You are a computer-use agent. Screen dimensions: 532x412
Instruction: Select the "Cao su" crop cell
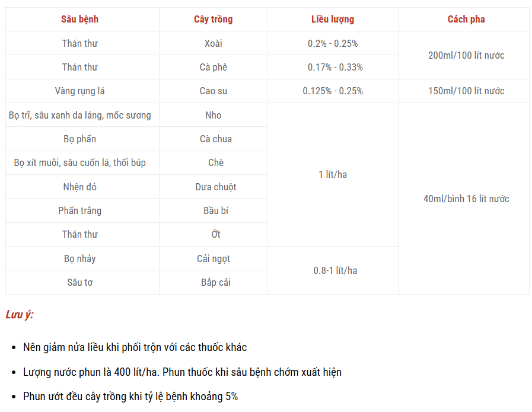213,91
